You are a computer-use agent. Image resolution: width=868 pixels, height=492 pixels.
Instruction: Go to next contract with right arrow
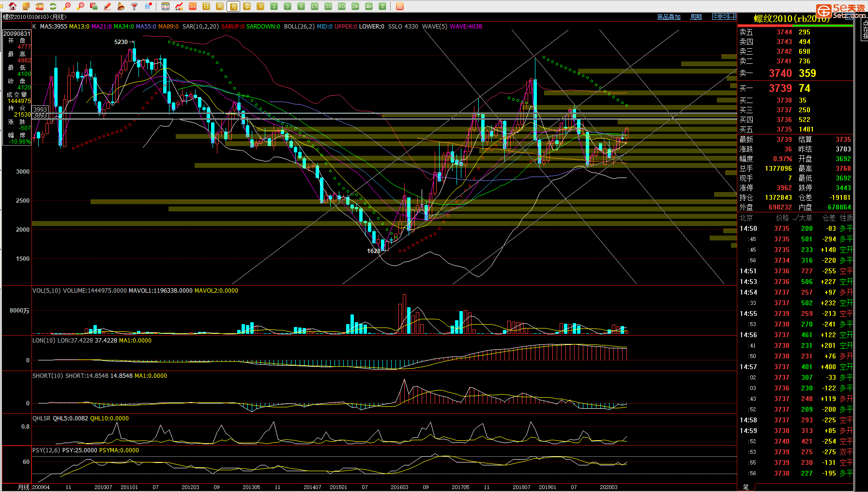[x=724, y=16]
